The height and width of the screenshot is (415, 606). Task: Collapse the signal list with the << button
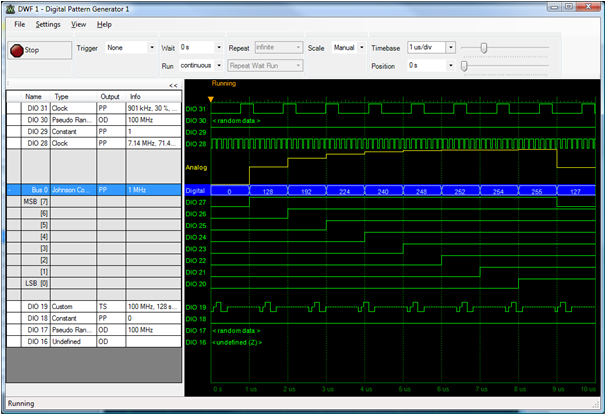(173, 86)
